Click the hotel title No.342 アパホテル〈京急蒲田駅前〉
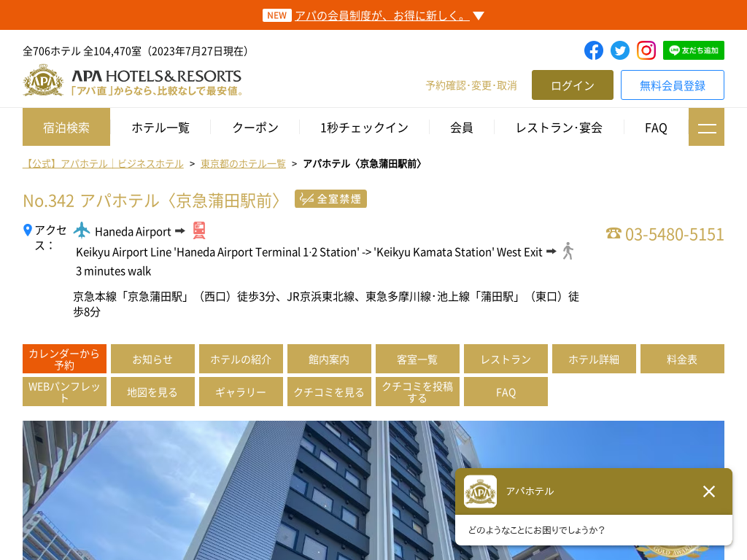 coord(152,201)
